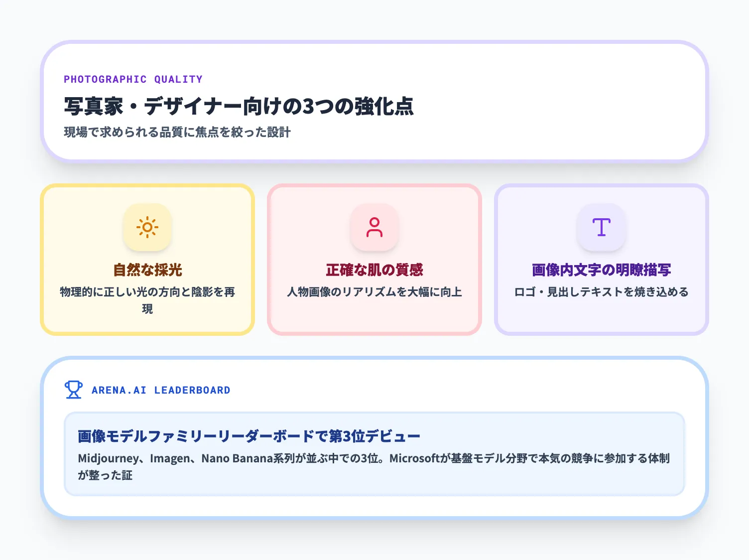Select the person icon on the 正確な肌の質感 card
This screenshot has height=560, width=749.
point(374,227)
